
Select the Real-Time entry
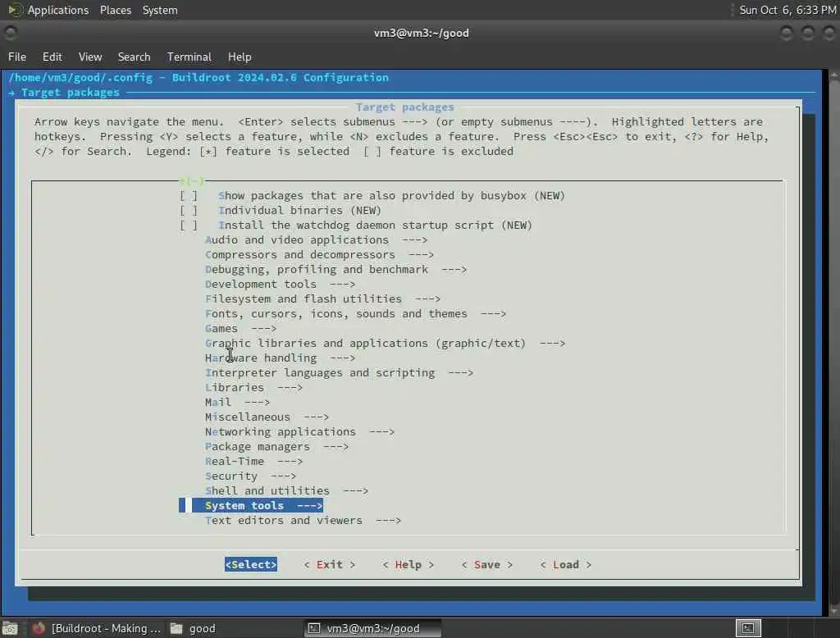tap(254, 461)
